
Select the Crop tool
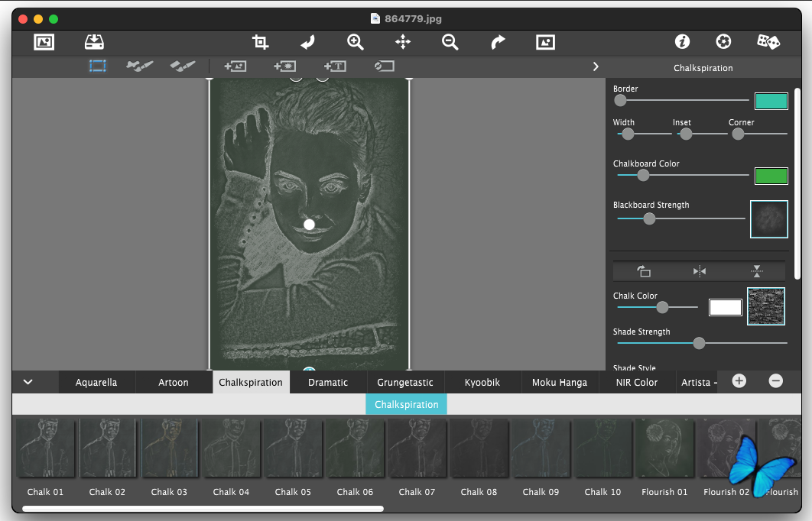pos(261,42)
